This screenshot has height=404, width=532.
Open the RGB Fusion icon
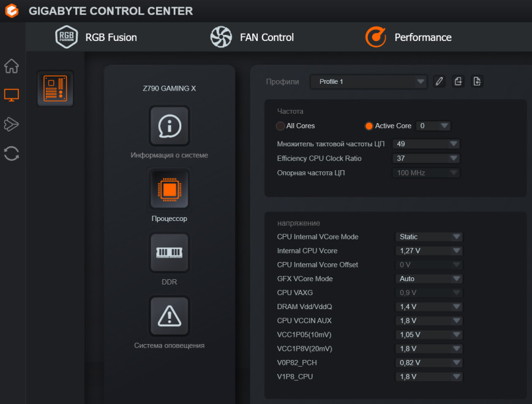point(67,37)
